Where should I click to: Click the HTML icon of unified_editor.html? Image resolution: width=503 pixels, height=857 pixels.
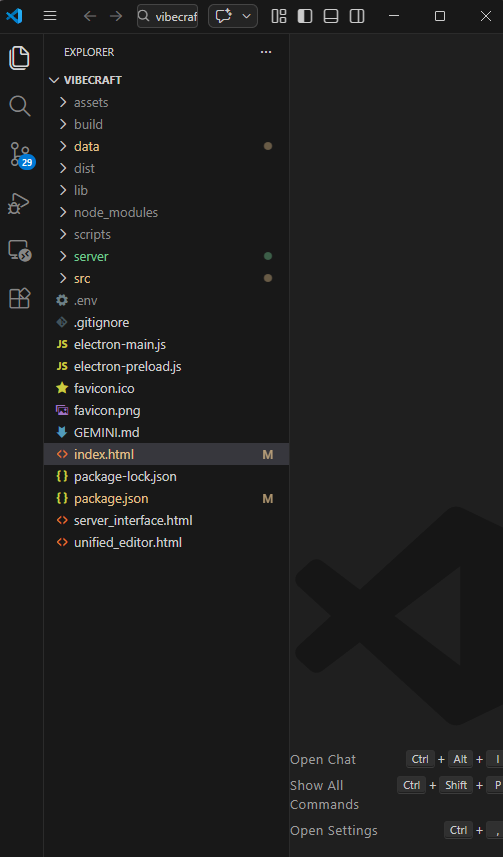[x=62, y=542]
